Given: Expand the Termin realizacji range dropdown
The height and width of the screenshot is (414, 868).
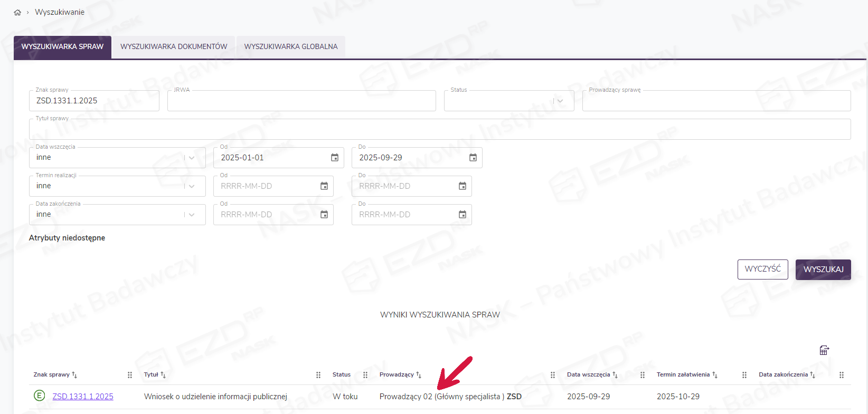Looking at the screenshot, I should 192,186.
